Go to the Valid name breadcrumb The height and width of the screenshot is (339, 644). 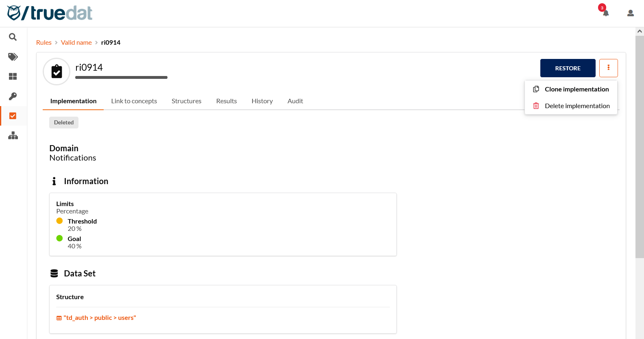point(76,43)
